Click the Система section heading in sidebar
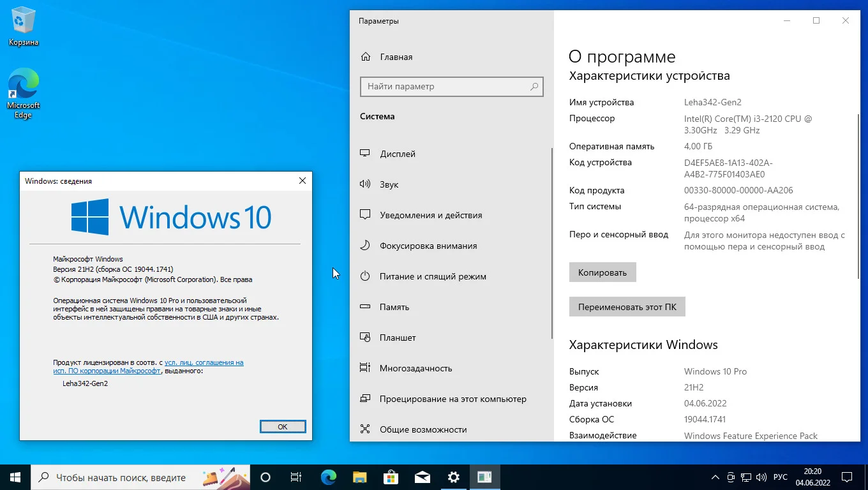This screenshot has height=490, width=868. pos(377,116)
